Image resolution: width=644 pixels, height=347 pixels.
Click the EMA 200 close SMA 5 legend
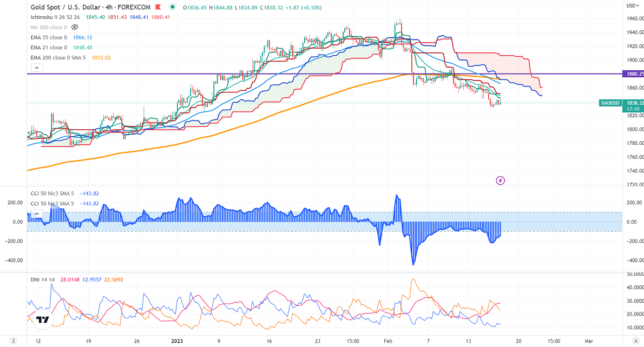tap(62, 57)
